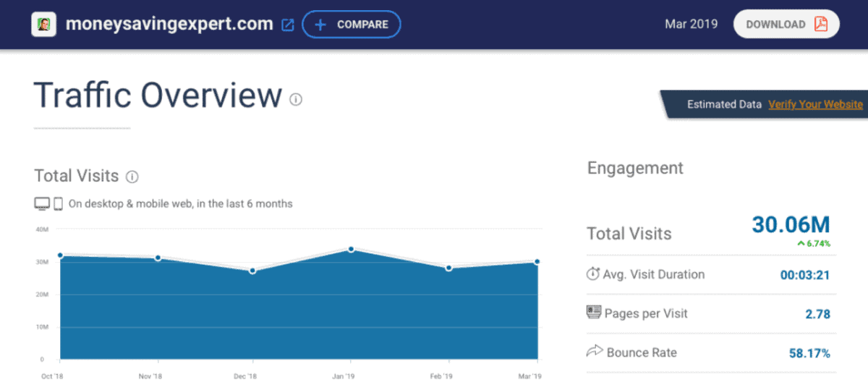Click the desktop device icon

[x=42, y=204]
